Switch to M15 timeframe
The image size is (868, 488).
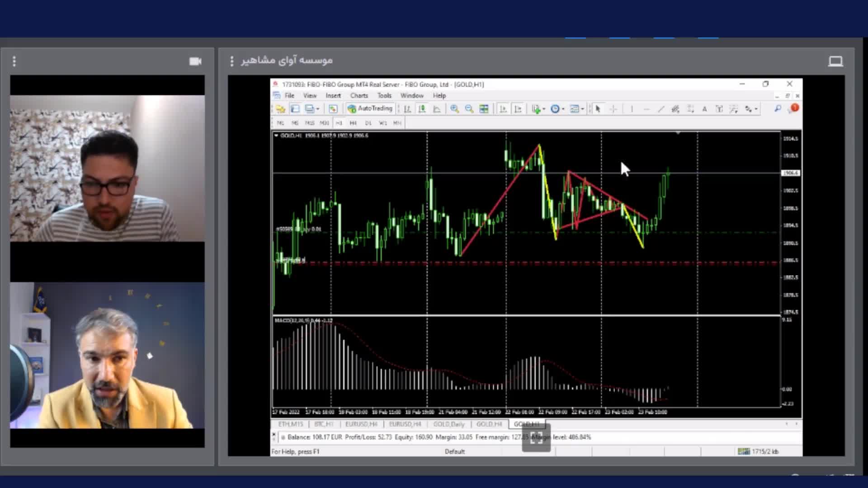tap(309, 123)
